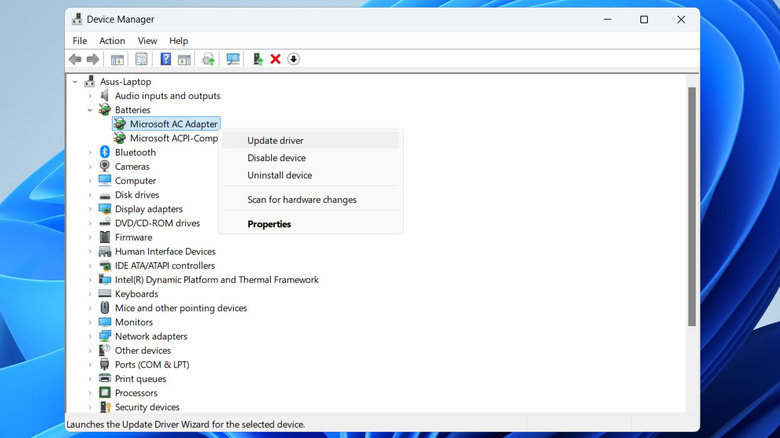The image size is (780, 438).
Task: Open the View menu
Action: 146,41
